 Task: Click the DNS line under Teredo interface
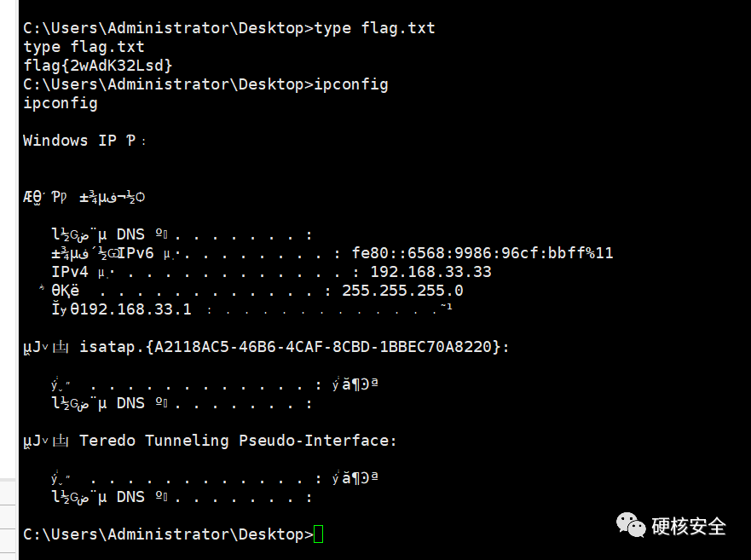click(x=182, y=497)
